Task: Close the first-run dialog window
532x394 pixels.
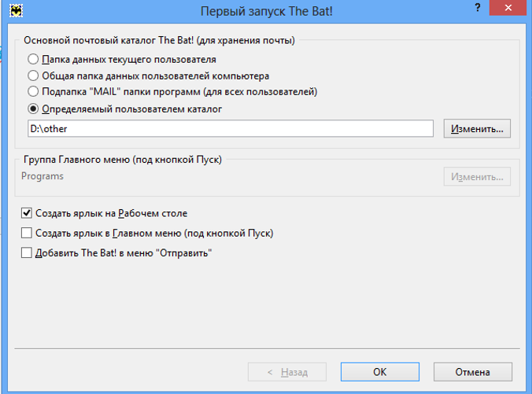Action: point(509,8)
